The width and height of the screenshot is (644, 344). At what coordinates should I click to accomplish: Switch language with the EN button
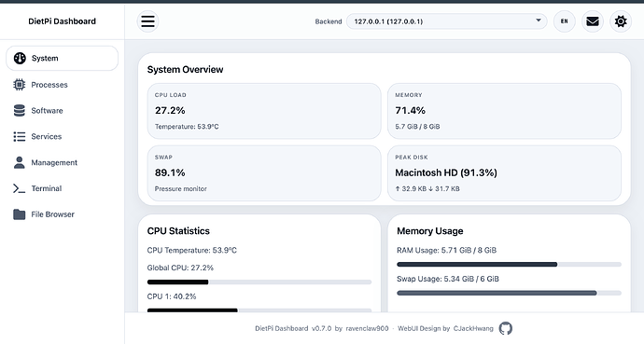click(565, 21)
